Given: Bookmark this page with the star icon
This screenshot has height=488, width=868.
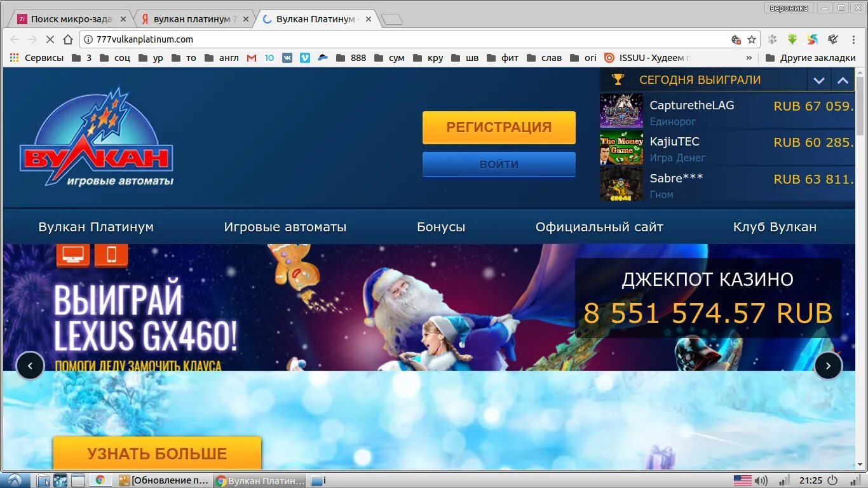Looking at the screenshot, I should [x=752, y=39].
